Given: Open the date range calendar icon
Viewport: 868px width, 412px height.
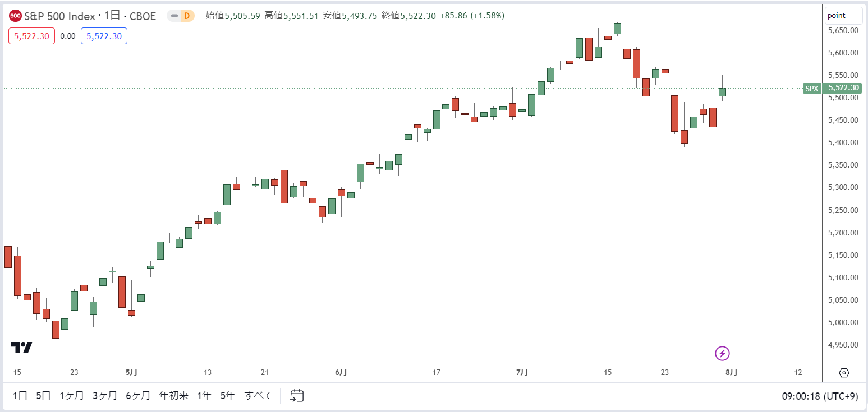Looking at the screenshot, I should pos(297,396).
